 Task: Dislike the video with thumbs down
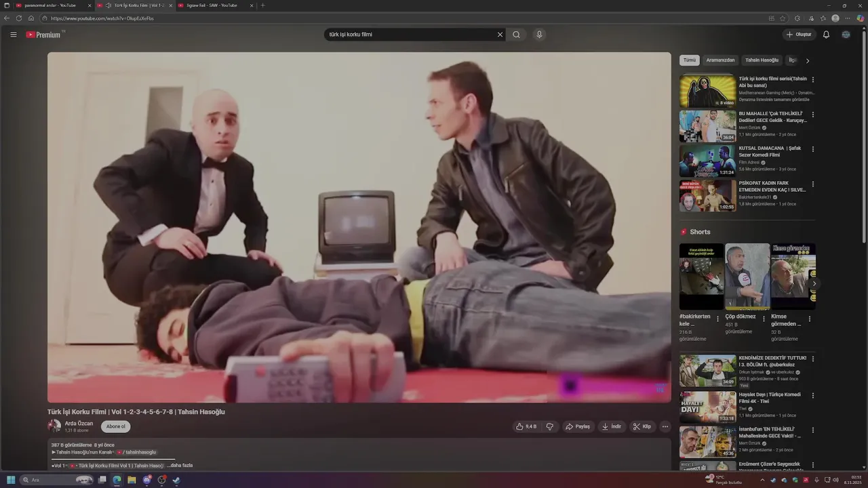[x=550, y=426]
